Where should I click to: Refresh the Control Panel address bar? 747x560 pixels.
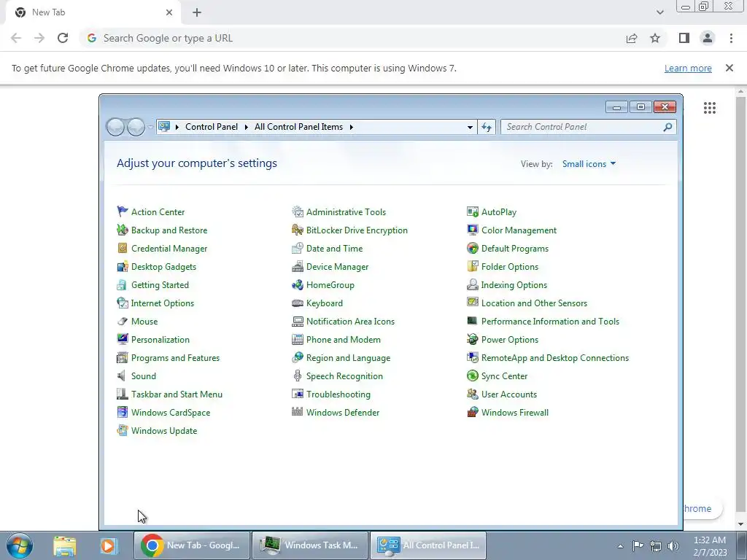tap(487, 127)
